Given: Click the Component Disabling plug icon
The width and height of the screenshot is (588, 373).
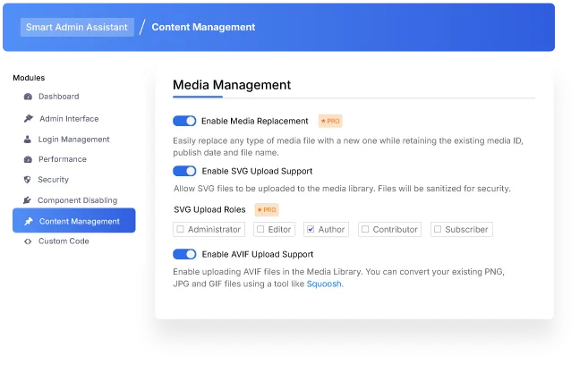Looking at the screenshot, I should click(x=28, y=200).
